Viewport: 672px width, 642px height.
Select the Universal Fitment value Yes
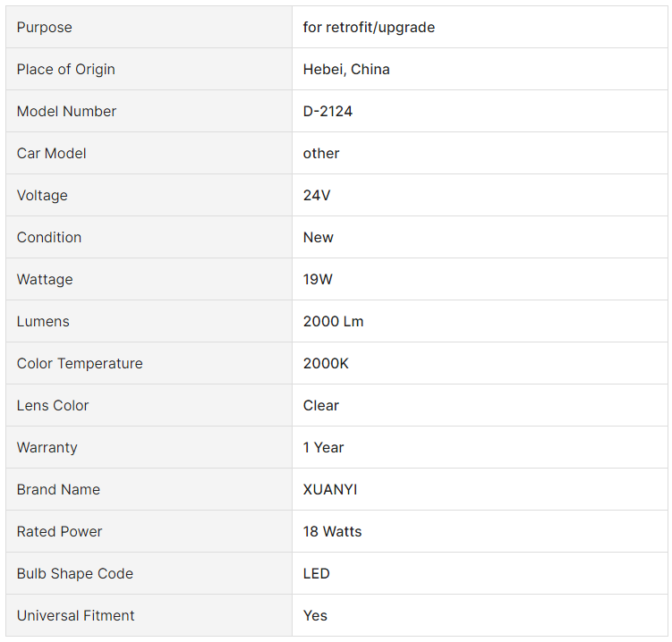pyautogui.click(x=315, y=615)
